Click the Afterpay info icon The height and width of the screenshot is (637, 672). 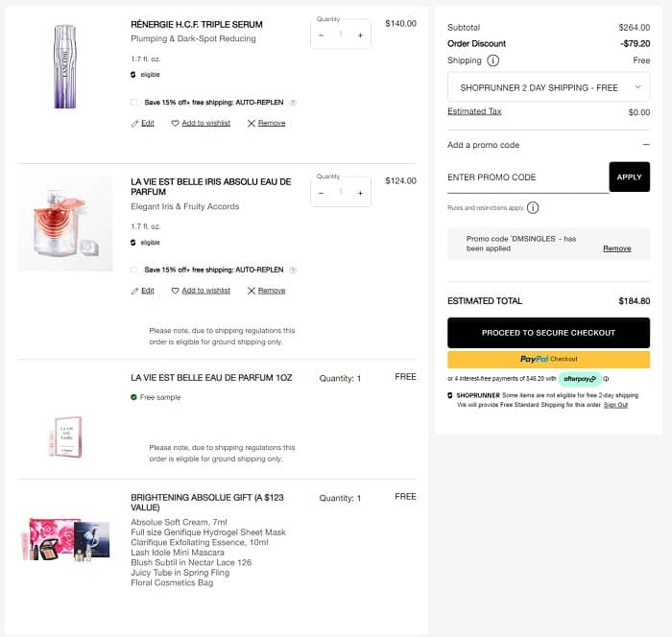[x=606, y=379]
